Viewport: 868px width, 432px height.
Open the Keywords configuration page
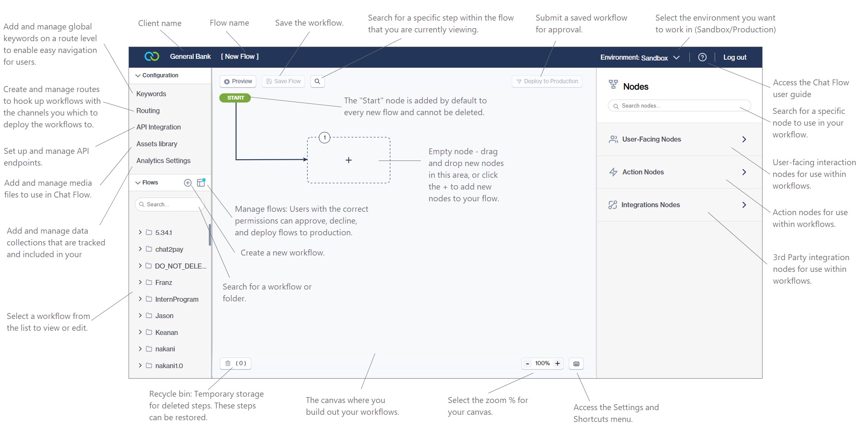coord(150,93)
